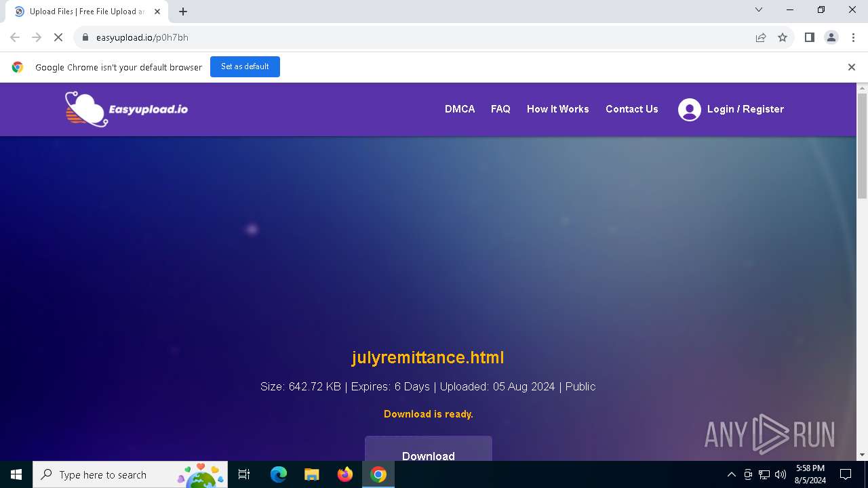868x488 pixels.
Task: Click the scrollbar up arrow
Action: click(862, 88)
